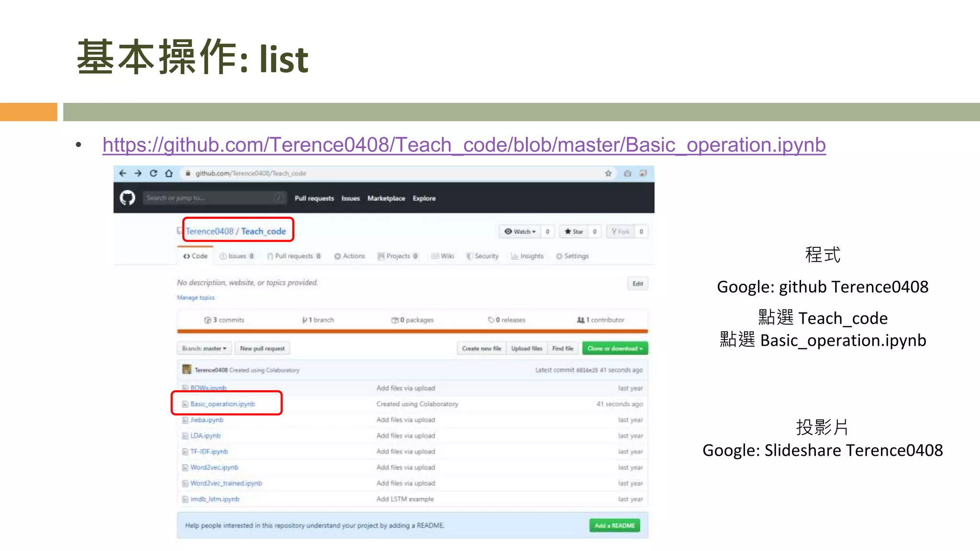
Task: Open the Clone or download dropdown
Action: [615, 348]
